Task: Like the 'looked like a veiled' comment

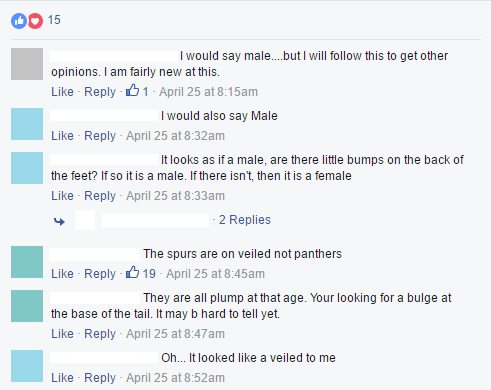Action: click(62, 378)
